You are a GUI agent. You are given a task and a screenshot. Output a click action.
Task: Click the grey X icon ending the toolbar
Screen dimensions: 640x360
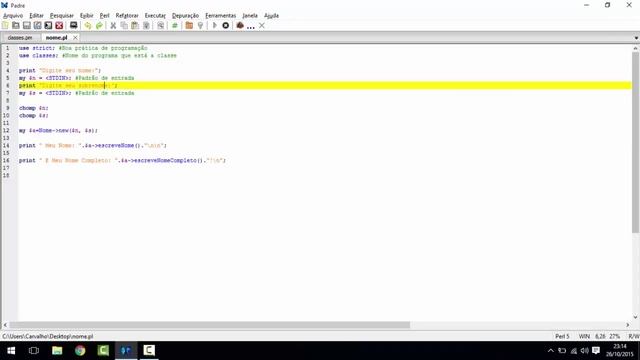coord(262,25)
